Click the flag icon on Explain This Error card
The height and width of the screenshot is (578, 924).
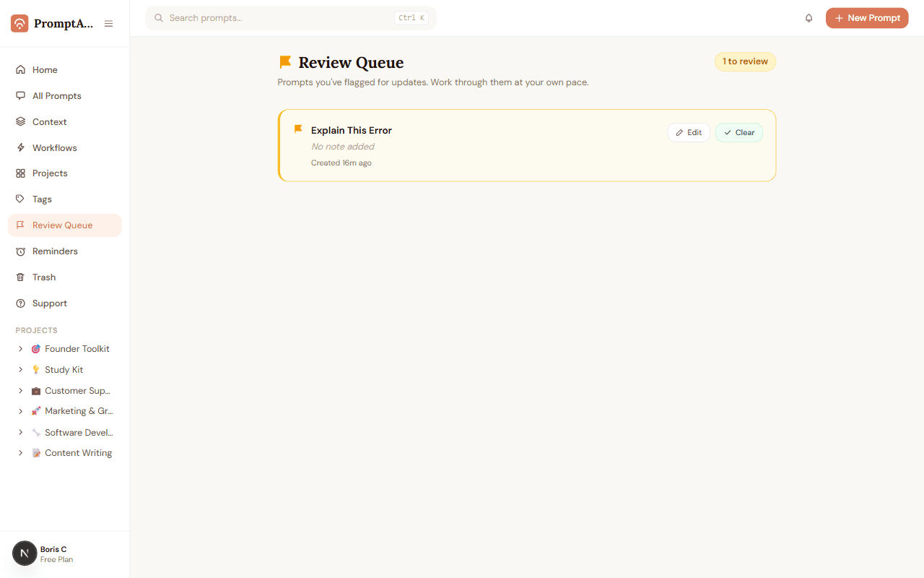298,129
